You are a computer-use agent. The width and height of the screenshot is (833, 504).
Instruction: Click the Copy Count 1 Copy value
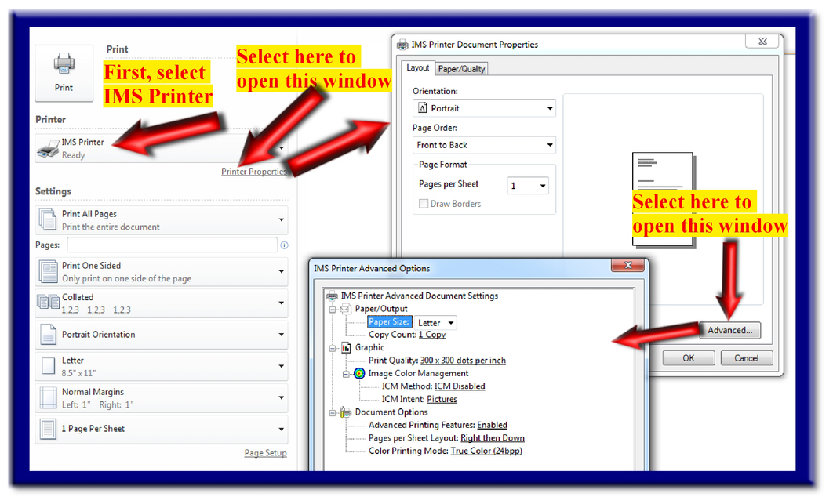click(x=432, y=335)
